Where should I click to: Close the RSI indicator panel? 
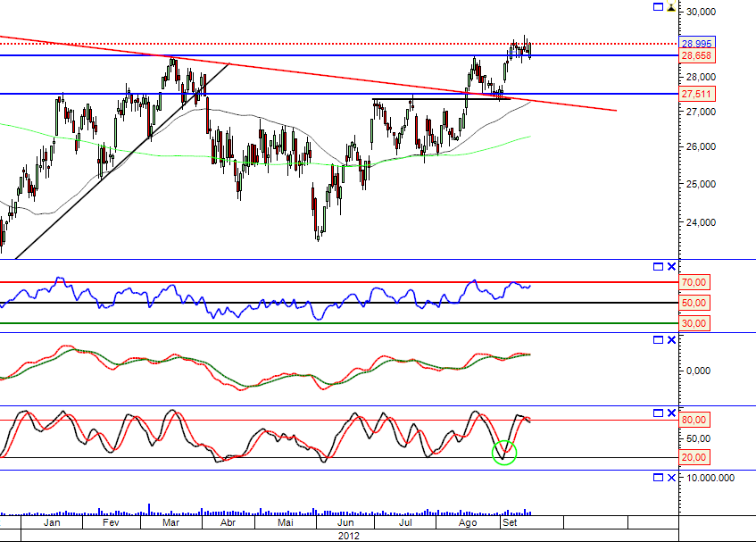[x=671, y=267]
